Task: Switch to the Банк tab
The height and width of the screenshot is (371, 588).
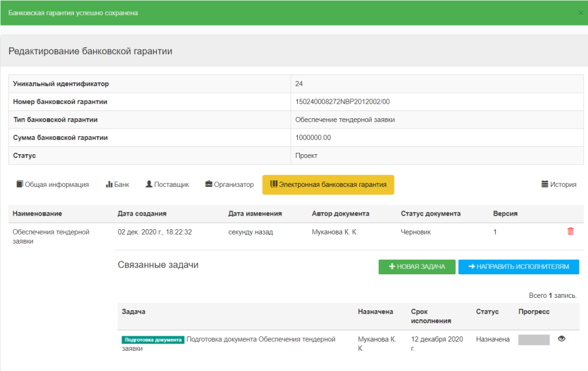Action: [118, 185]
